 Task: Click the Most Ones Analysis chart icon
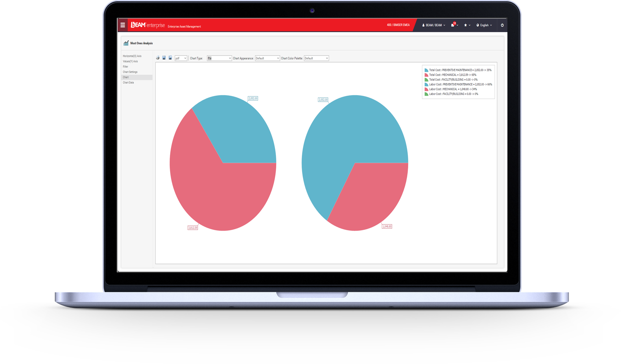[127, 43]
